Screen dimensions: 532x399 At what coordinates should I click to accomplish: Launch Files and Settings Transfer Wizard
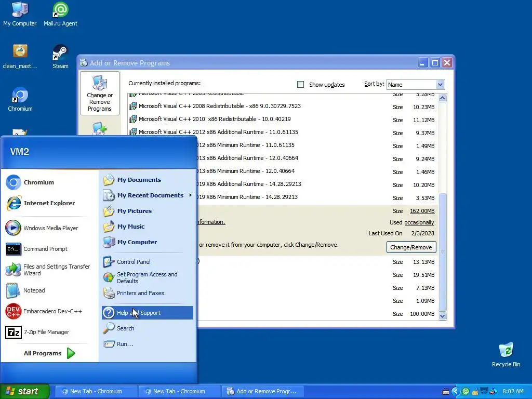click(48, 270)
